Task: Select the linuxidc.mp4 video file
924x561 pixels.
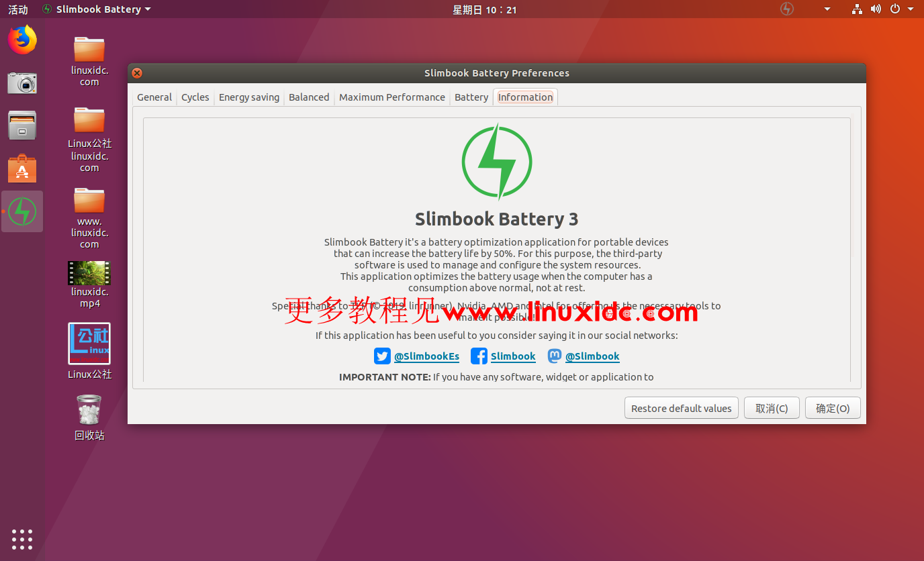Action: point(89,285)
